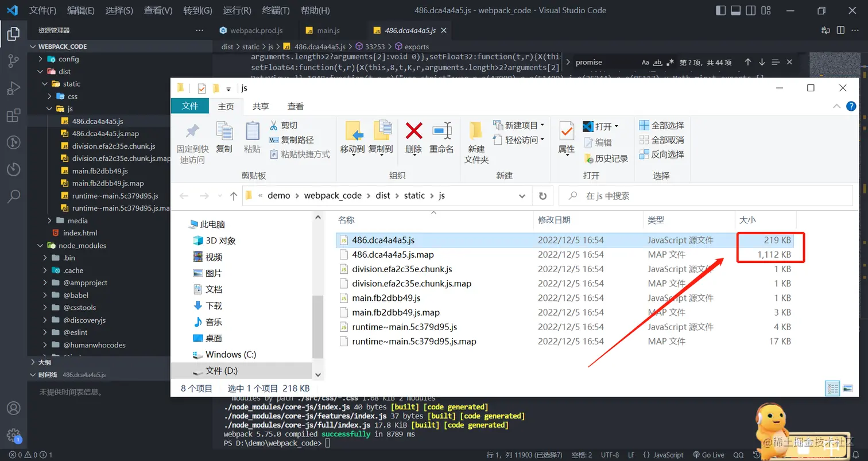Click Delete (删除) red X in ribbon
868x461 pixels.
tap(413, 137)
